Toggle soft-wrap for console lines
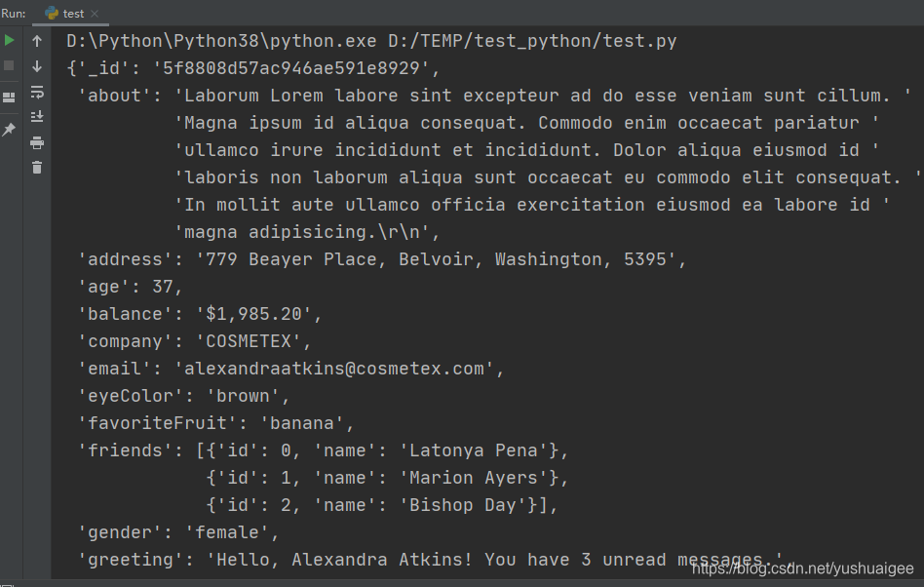This screenshot has width=924, height=587. (x=36, y=92)
